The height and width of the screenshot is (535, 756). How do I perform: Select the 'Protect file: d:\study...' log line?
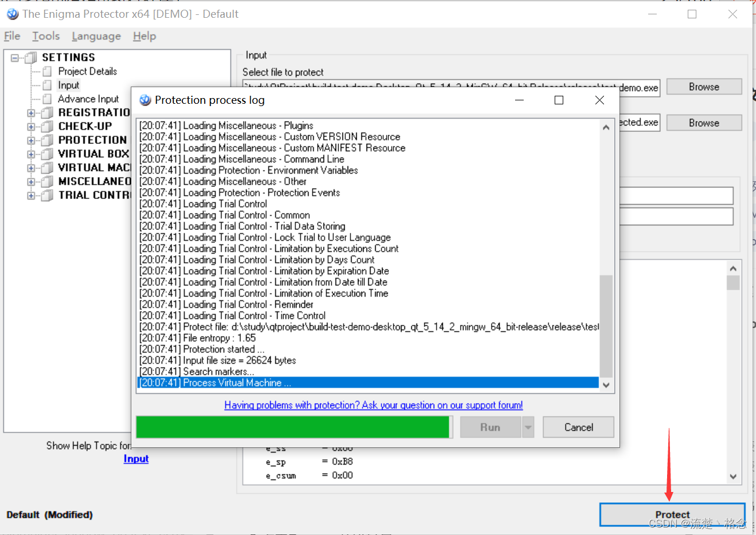tap(368, 327)
